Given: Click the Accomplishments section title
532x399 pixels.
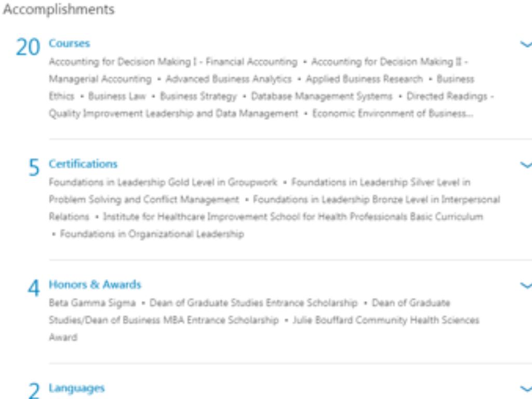Looking at the screenshot, I should point(59,9).
